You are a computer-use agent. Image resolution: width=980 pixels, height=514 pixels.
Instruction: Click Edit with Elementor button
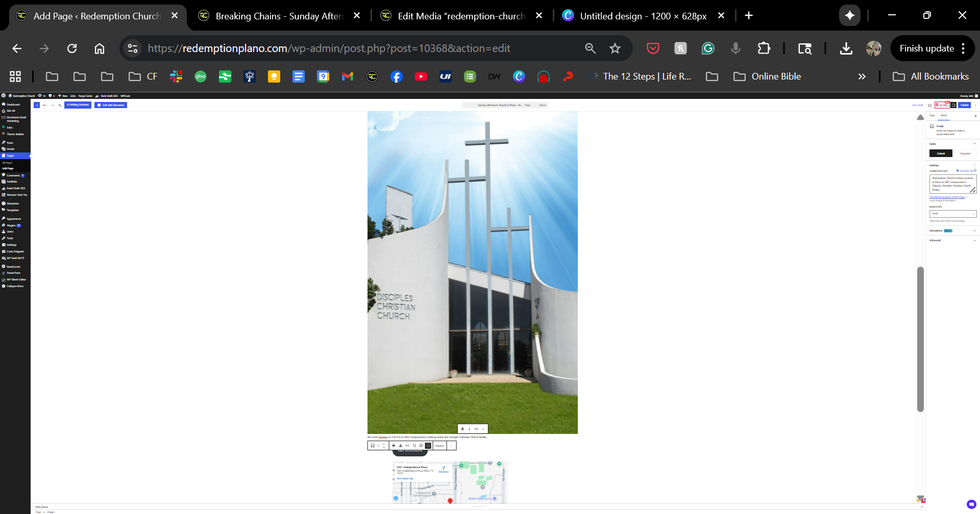coord(111,105)
